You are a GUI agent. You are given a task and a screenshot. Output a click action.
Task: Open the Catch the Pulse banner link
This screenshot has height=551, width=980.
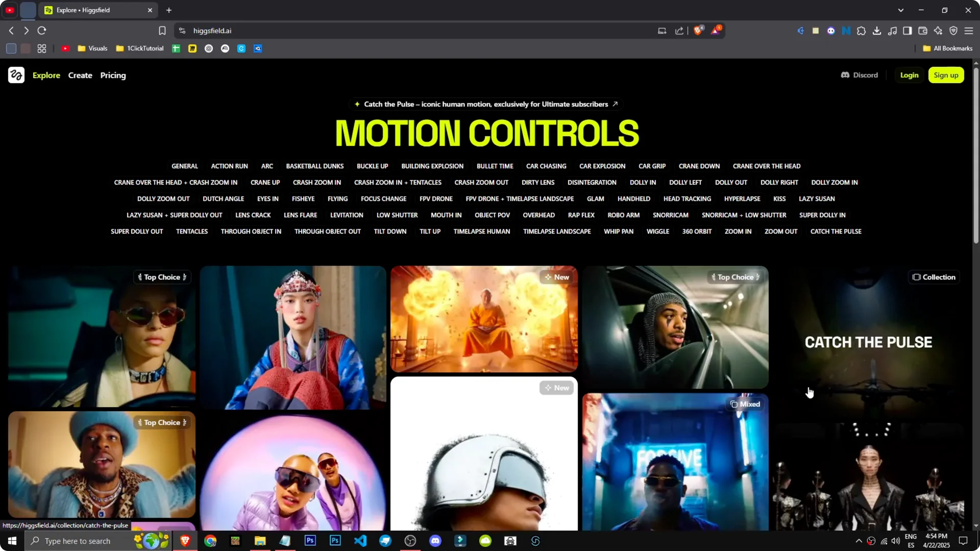[x=485, y=104]
